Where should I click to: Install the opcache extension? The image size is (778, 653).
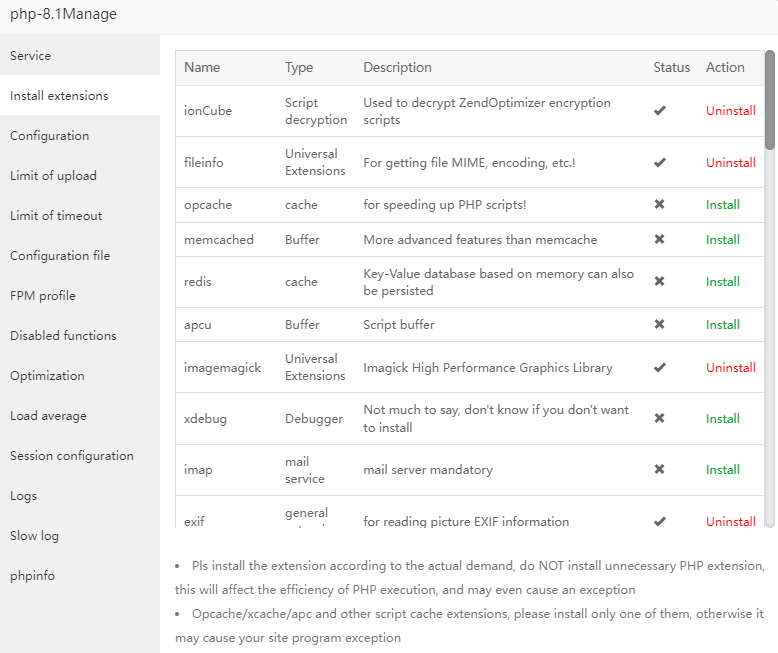[x=722, y=205]
